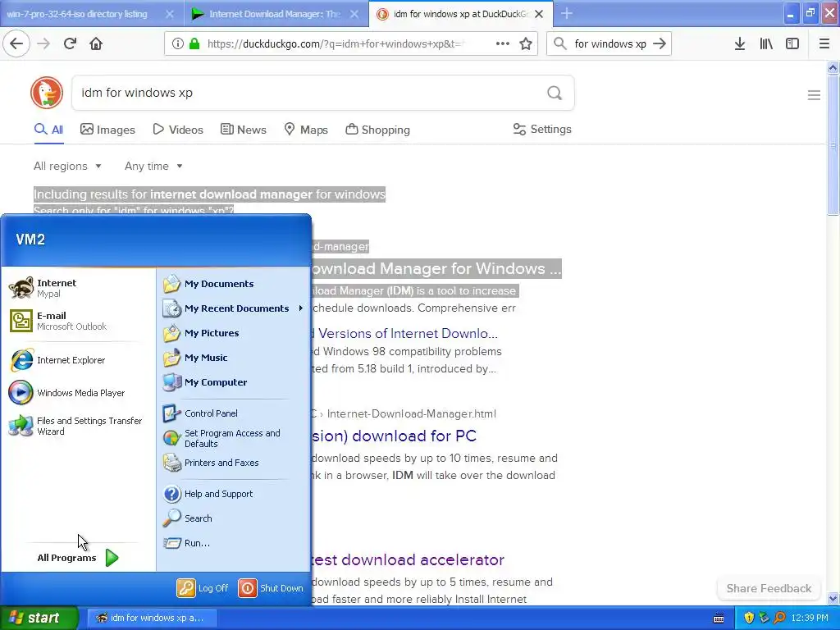Expand the Any time filter dropdown
Image resolution: width=840 pixels, height=630 pixels.
153,166
